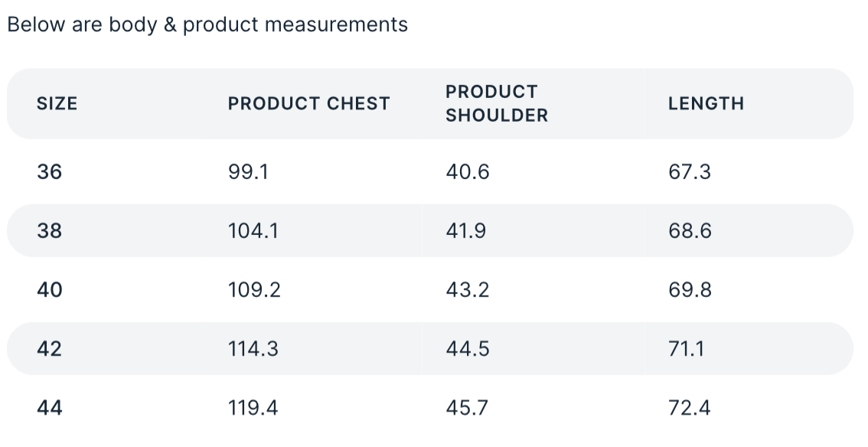Click the PRODUCT CHEST column header
Image resolution: width=868 pixels, height=447 pixels.
[x=308, y=103]
